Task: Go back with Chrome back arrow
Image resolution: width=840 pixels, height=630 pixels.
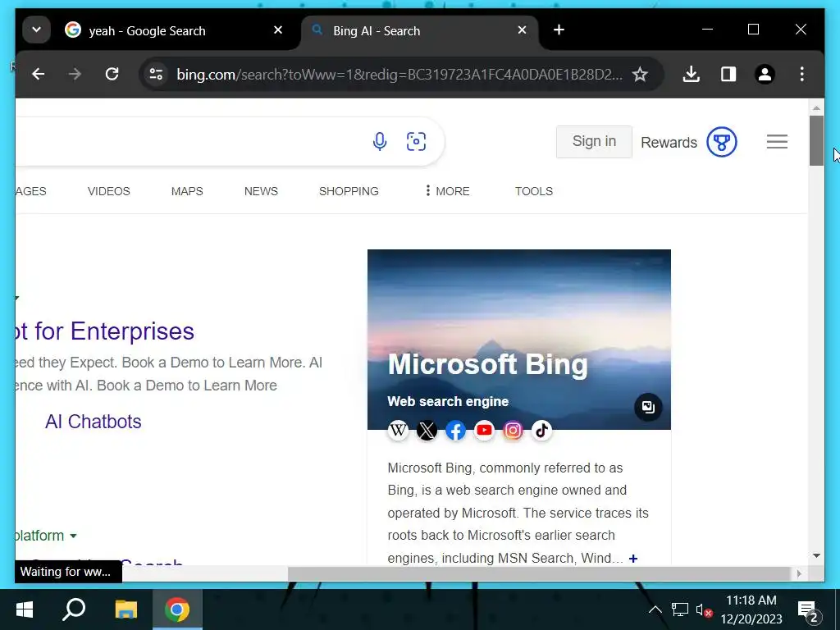Action: pos(38,74)
